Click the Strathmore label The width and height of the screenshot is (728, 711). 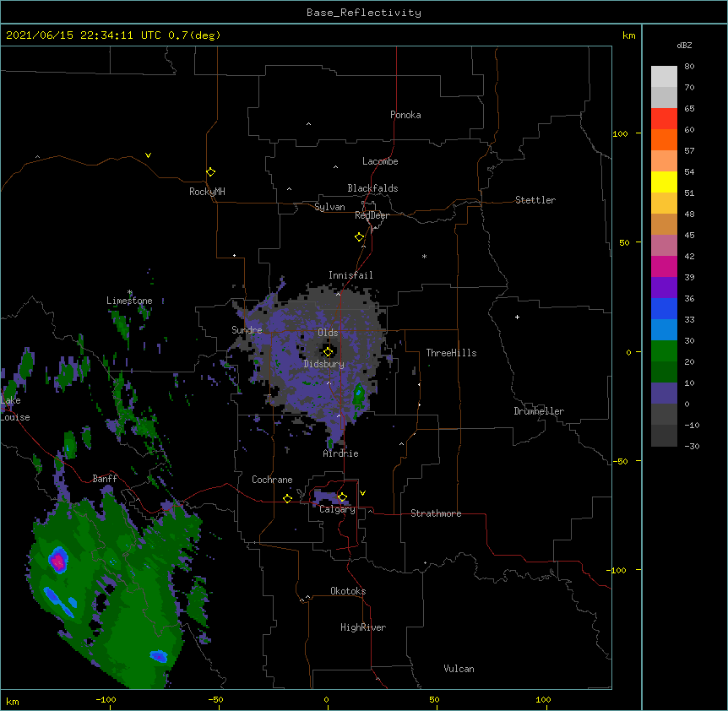pos(436,513)
